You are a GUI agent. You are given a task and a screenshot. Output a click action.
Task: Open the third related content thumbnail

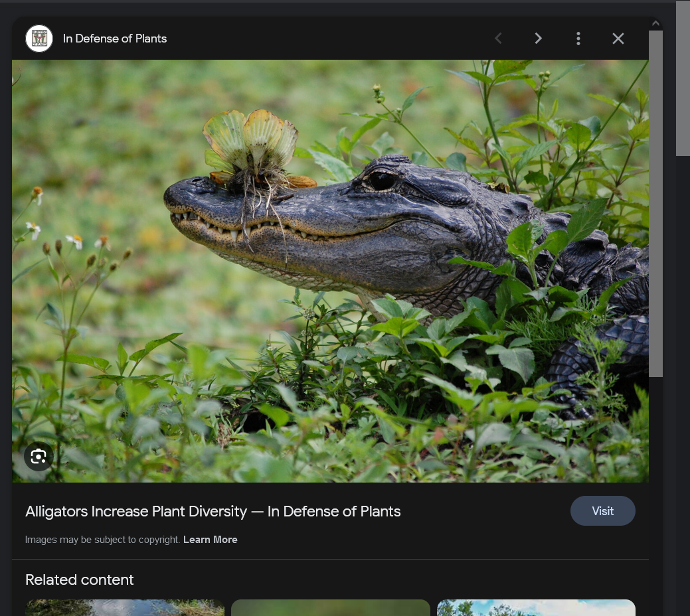point(536,607)
